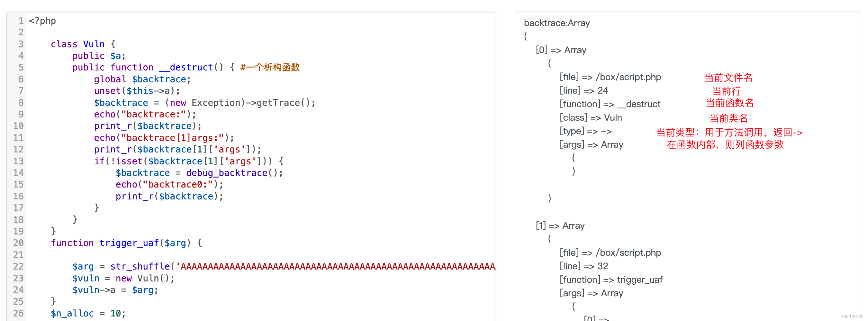This screenshot has height=321, width=868.
Task: Click 'function trigger_uaf($arg) {' on line 20
Action: (126, 243)
